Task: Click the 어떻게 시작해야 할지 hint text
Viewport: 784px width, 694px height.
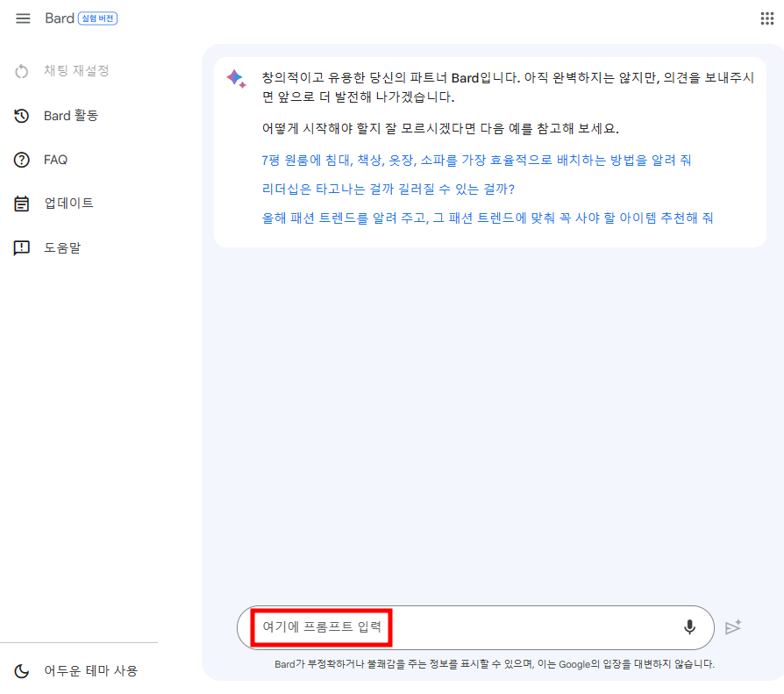Action: (x=440, y=129)
